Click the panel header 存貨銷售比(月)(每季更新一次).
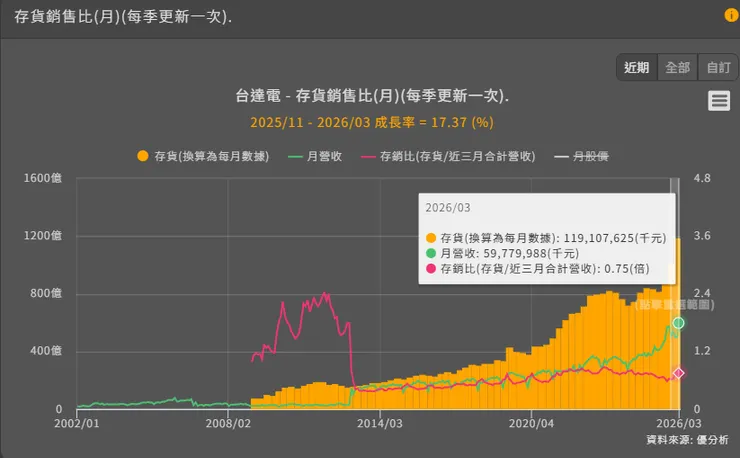 click(x=123, y=17)
